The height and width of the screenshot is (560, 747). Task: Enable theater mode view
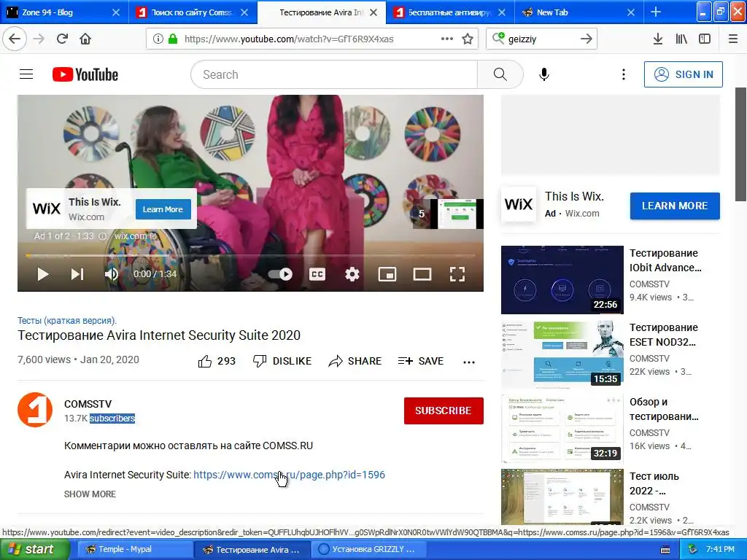click(x=422, y=274)
